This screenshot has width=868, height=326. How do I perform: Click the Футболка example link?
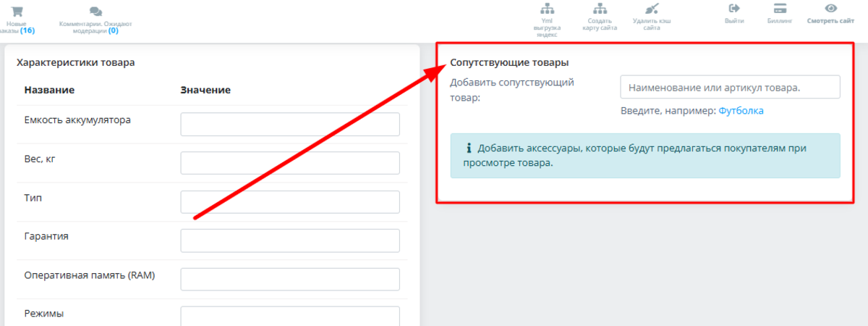tap(741, 111)
